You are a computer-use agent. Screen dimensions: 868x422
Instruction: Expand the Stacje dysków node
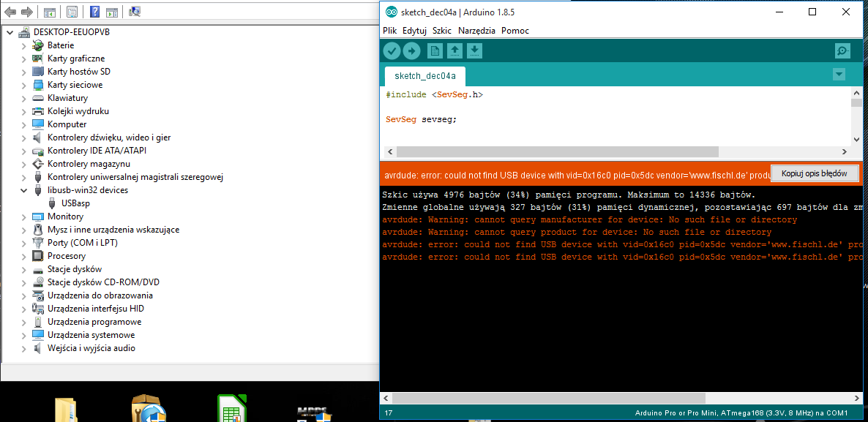[x=24, y=269]
